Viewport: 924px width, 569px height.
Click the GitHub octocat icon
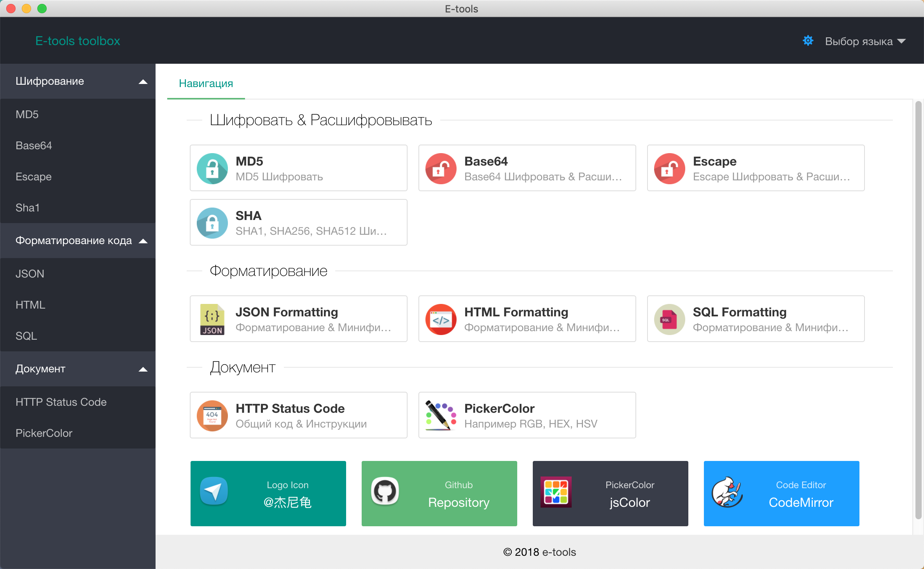pos(385,491)
